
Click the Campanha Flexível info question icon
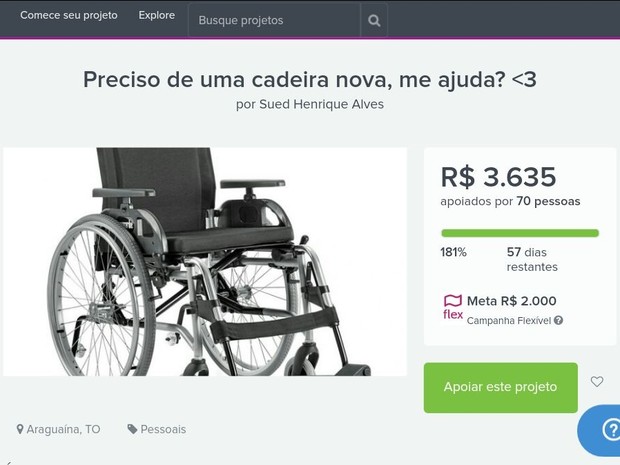click(558, 320)
